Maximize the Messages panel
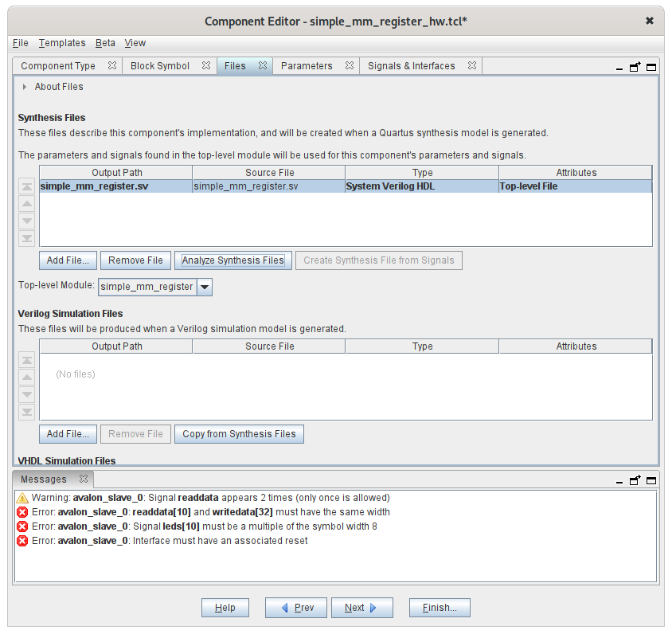Image resolution: width=672 pixels, height=634 pixels. 651,480
